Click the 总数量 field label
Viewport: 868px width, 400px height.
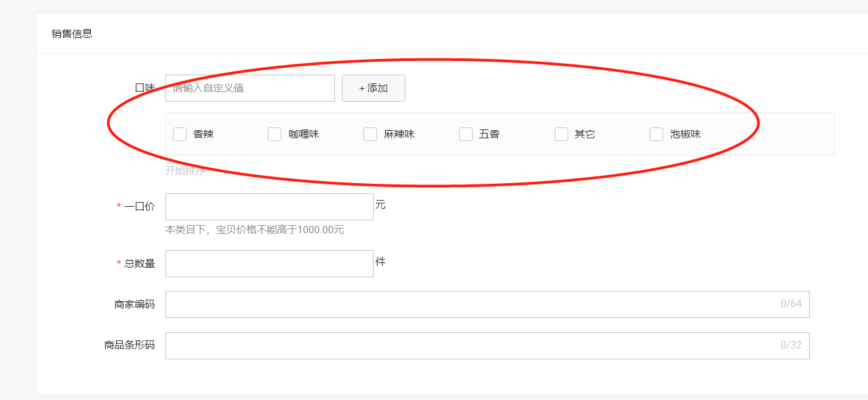[139, 264]
